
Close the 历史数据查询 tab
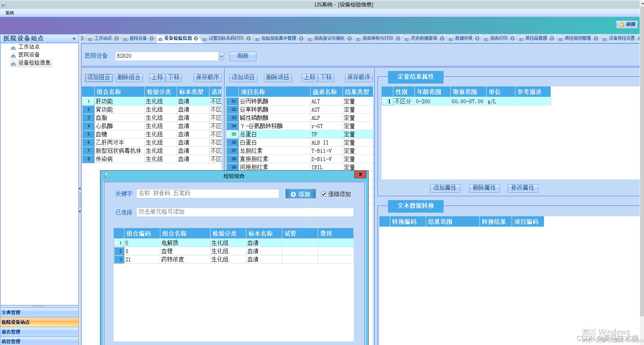442,38
